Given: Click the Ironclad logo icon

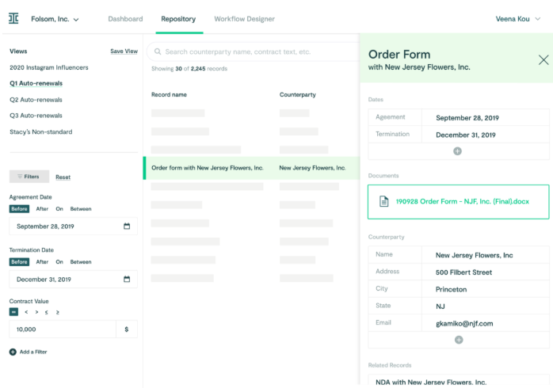Looking at the screenshot, I should coord(13,18).
